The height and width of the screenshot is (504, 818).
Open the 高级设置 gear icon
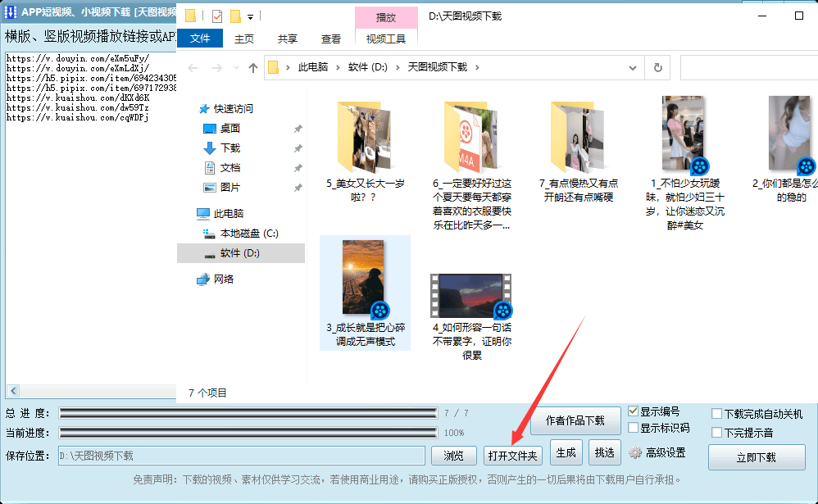coord(634,452)
